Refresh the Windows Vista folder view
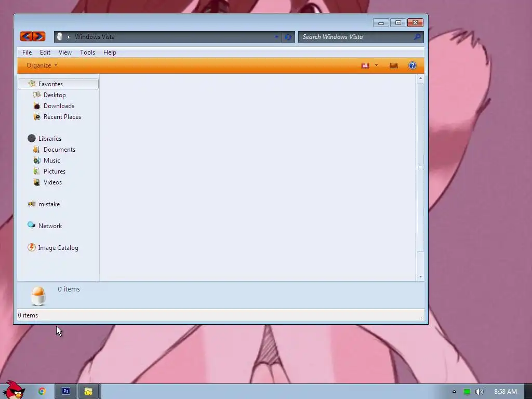532x399 pixels. pos(288,37)
